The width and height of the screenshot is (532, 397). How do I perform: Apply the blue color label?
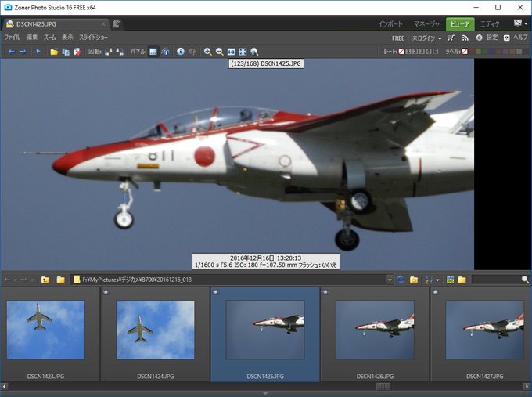click(491, 51)
